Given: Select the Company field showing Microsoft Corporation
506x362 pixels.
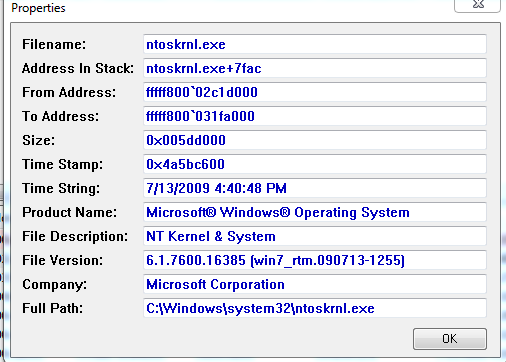Looking at the screenshot, I should 315,284.
